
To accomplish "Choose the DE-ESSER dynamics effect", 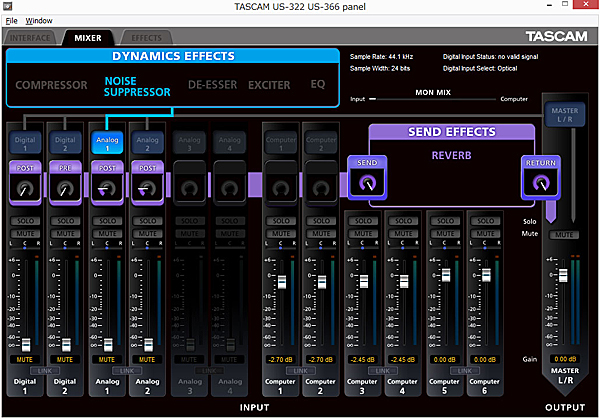I will [x=212, y=85].
